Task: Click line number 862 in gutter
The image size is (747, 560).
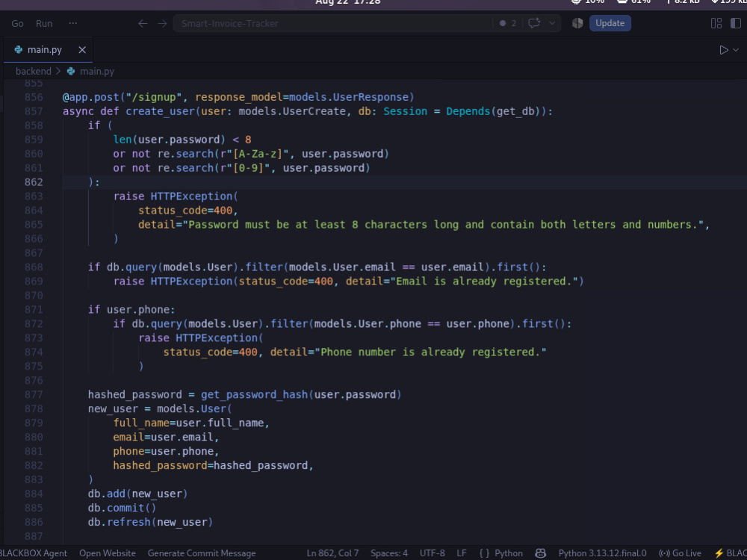Action: pyautogui.click(x=34, y=182)
